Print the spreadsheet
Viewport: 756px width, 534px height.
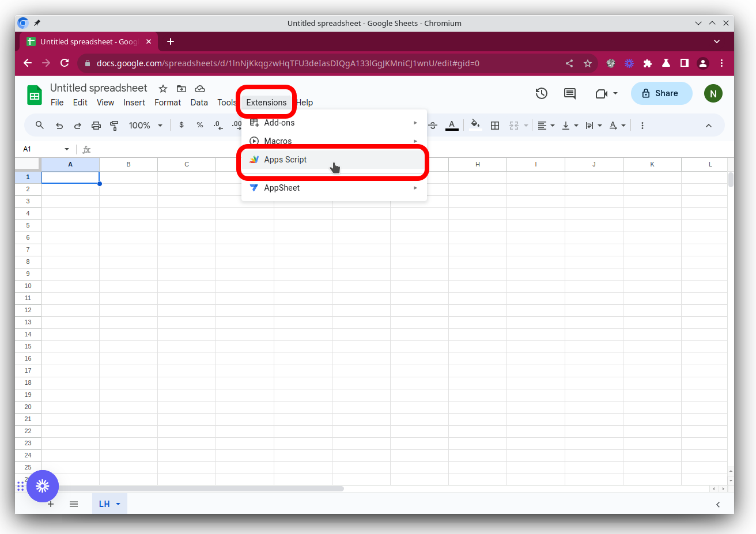[96, 126]
